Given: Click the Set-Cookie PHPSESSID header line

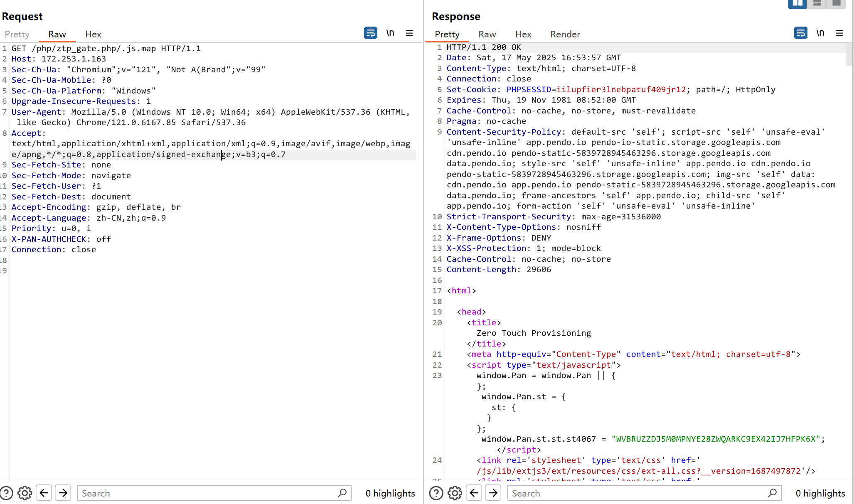Looking at the screenshot, I should click(x=611, y=90).
